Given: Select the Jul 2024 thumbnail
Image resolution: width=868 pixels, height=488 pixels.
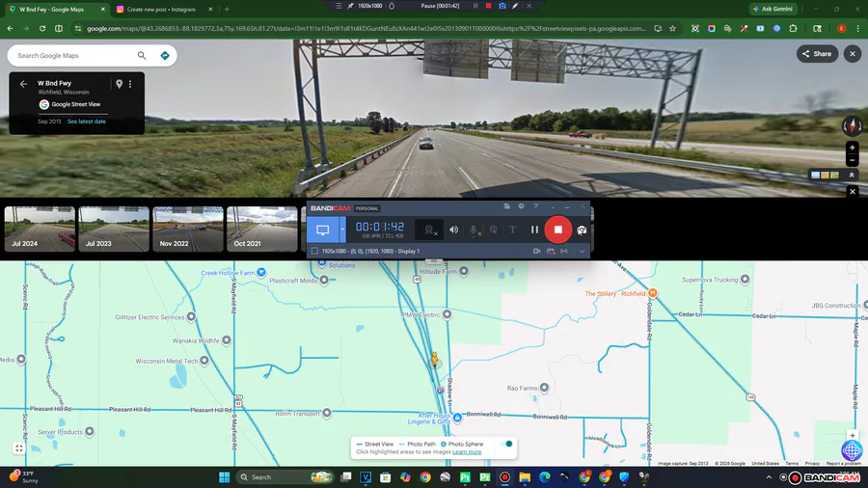Looking at the screenshot, I should tap(40, 230).
